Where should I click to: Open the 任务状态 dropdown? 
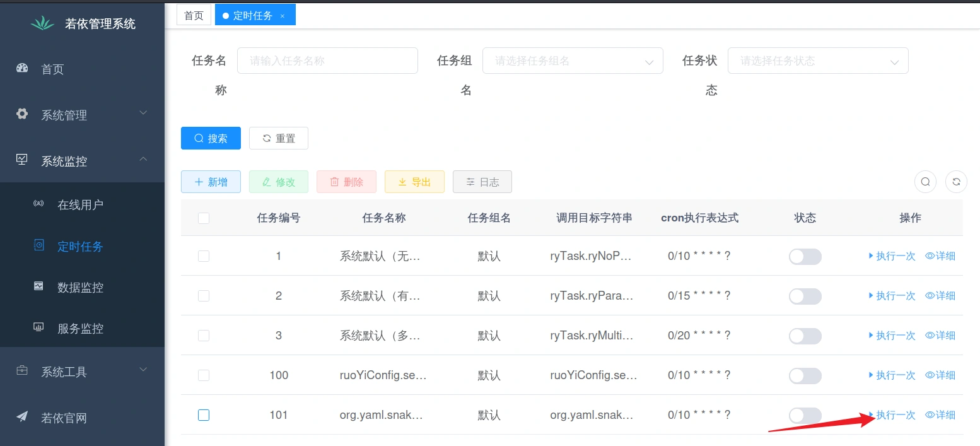pos(817,61)
